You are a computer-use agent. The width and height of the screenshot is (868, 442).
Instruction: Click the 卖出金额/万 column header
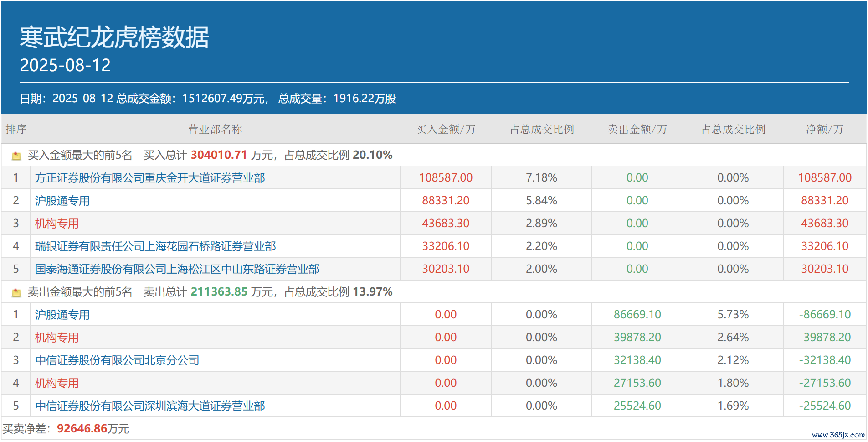[637, 130]
